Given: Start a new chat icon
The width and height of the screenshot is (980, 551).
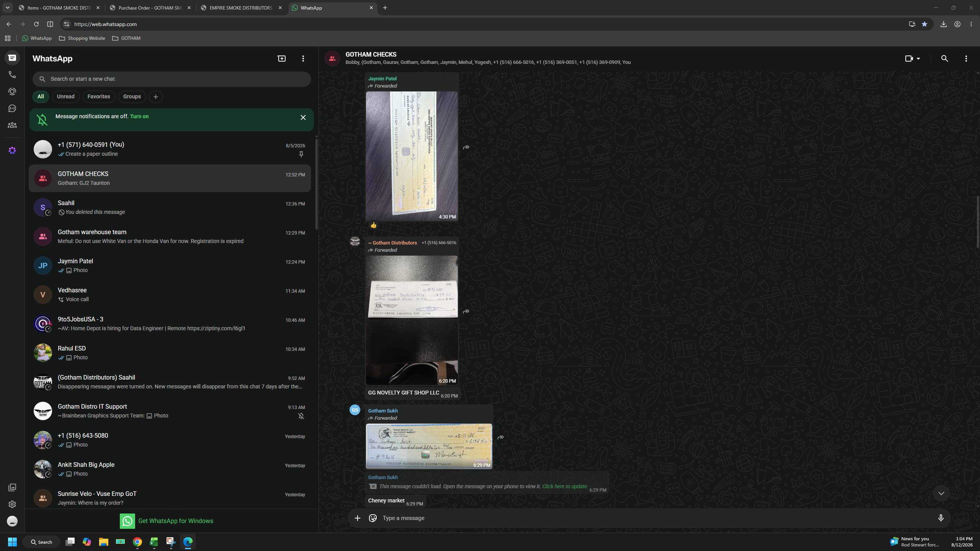Looking at the screenshot, I should click(282, 59).
